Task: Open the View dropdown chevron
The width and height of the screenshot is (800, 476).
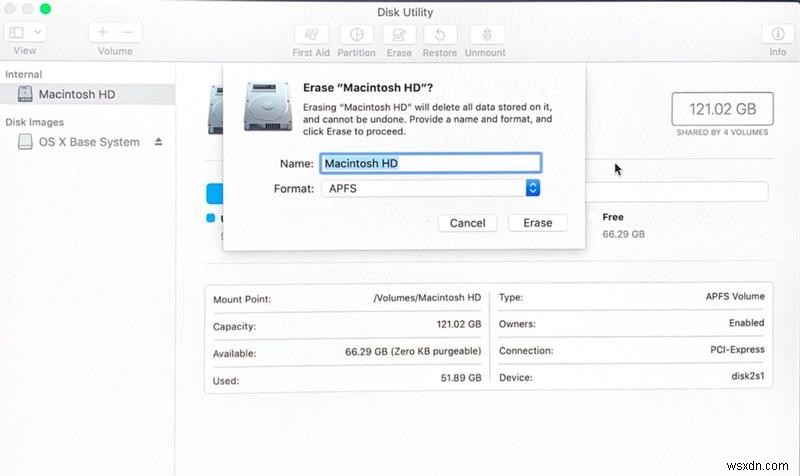Action: [37, 33]
